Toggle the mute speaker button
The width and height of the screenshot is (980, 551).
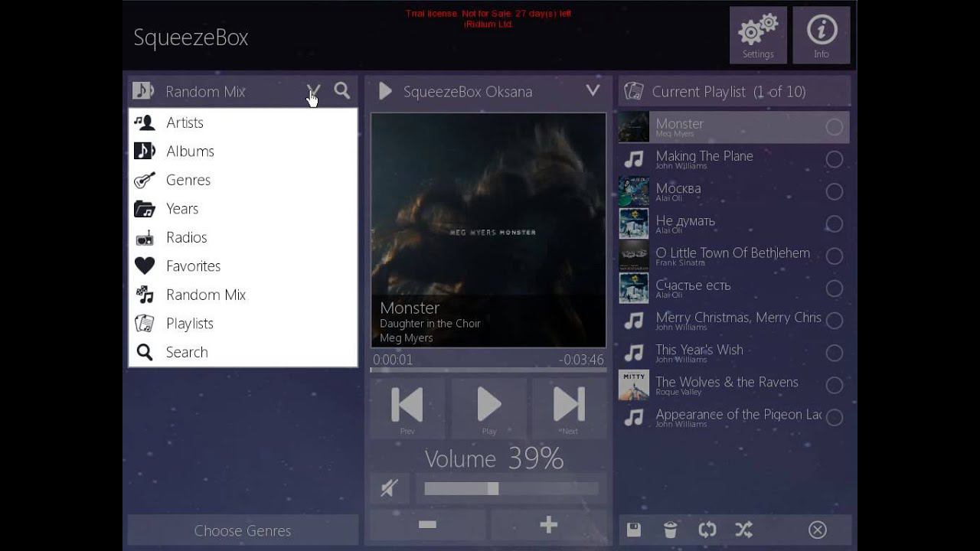pyautogui.click(x=389, y=488)
